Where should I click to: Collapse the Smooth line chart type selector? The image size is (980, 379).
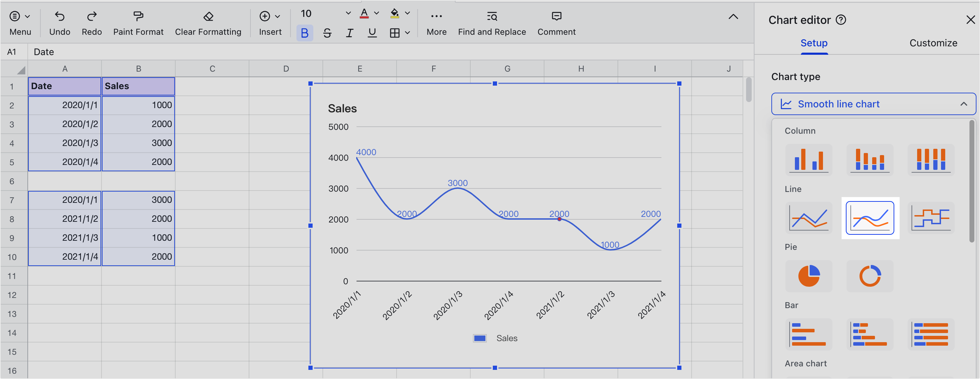tap(963, 104)
